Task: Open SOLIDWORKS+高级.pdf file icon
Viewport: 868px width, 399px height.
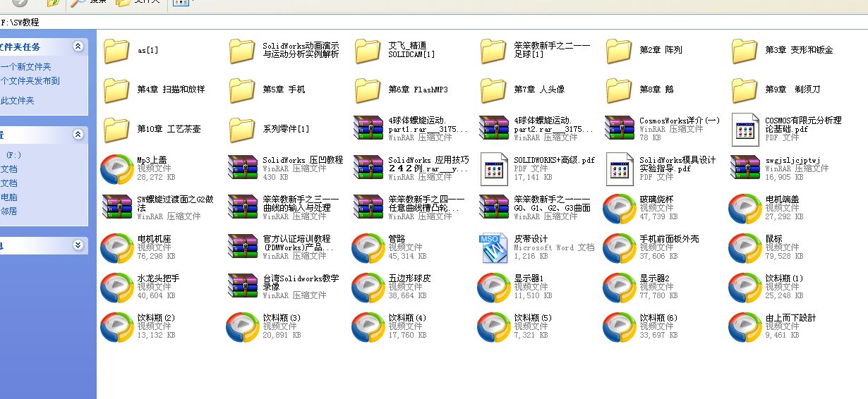Action: pos(493,169)
